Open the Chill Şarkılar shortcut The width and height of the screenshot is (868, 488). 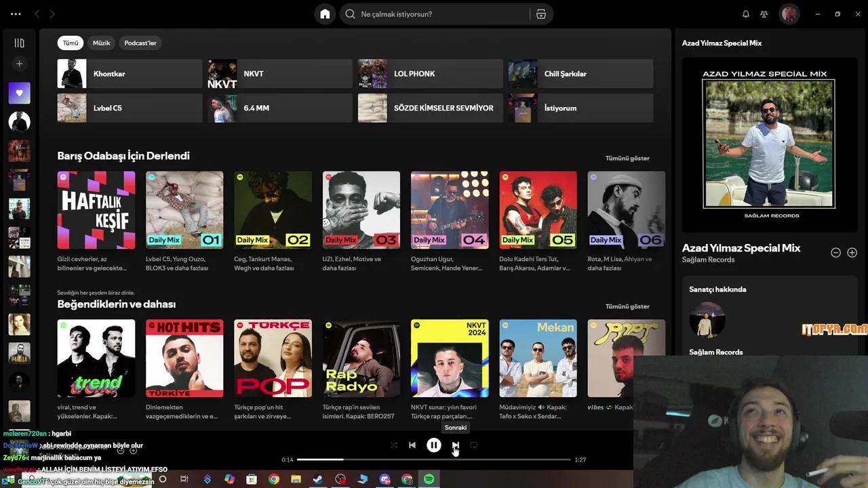coord(580,74)
